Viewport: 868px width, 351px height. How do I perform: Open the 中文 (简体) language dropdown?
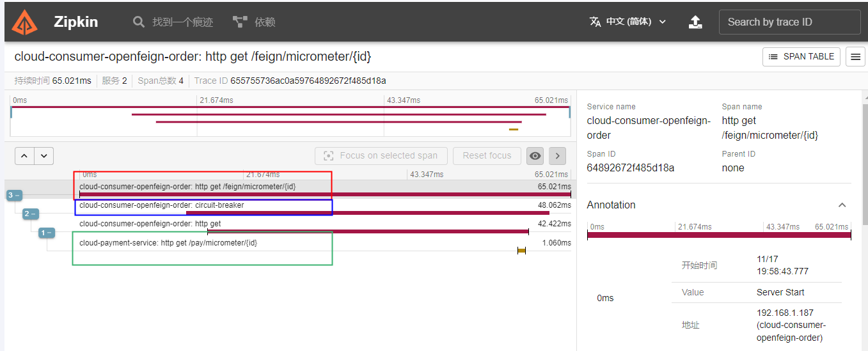(x=627, y=22)
